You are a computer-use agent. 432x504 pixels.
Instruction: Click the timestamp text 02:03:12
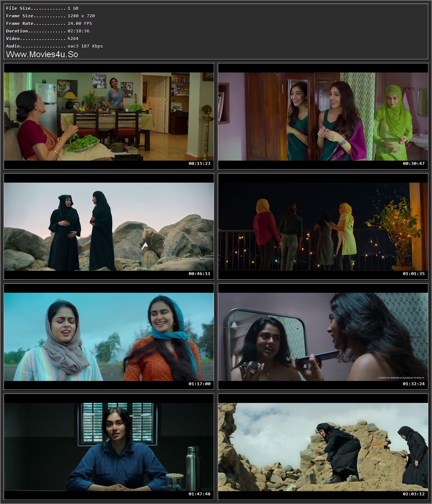coord(414,494)
